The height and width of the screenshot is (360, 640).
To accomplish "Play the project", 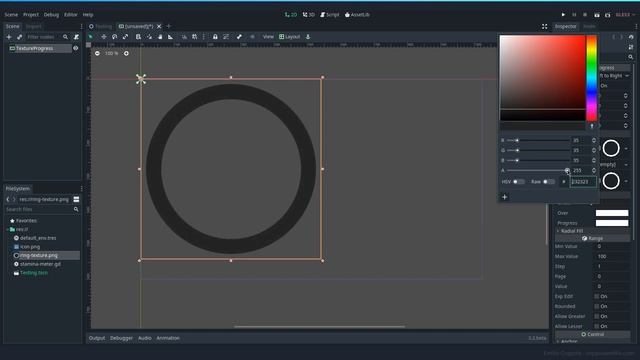I will (x=563, y=15).
